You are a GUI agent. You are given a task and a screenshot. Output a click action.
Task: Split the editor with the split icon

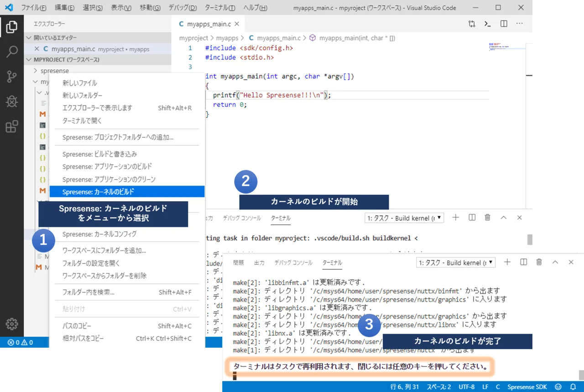pyautogui.click(x=504, y=24)
